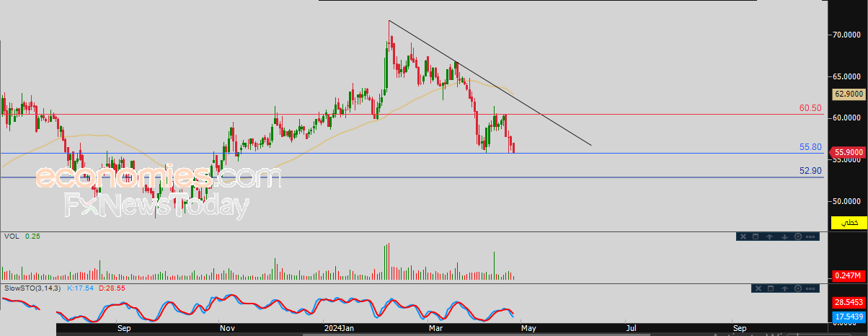
Task: Click the red 0.247M volume tag
Action: [849, 276]
